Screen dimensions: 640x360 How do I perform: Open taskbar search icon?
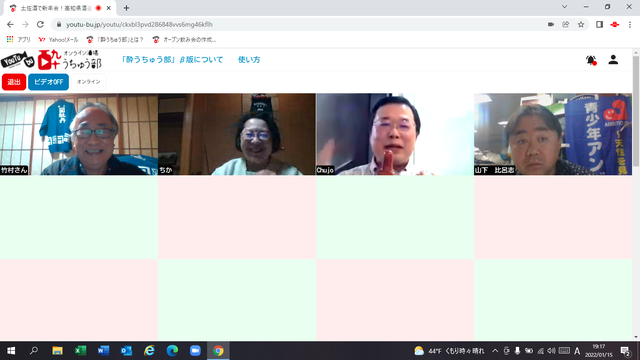click(x=34, y=351)
